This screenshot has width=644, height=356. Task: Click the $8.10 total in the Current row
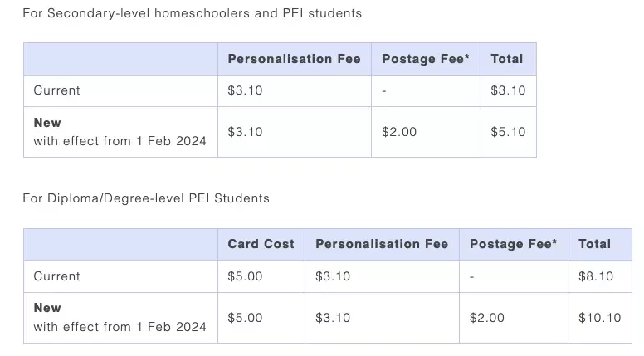596,276
